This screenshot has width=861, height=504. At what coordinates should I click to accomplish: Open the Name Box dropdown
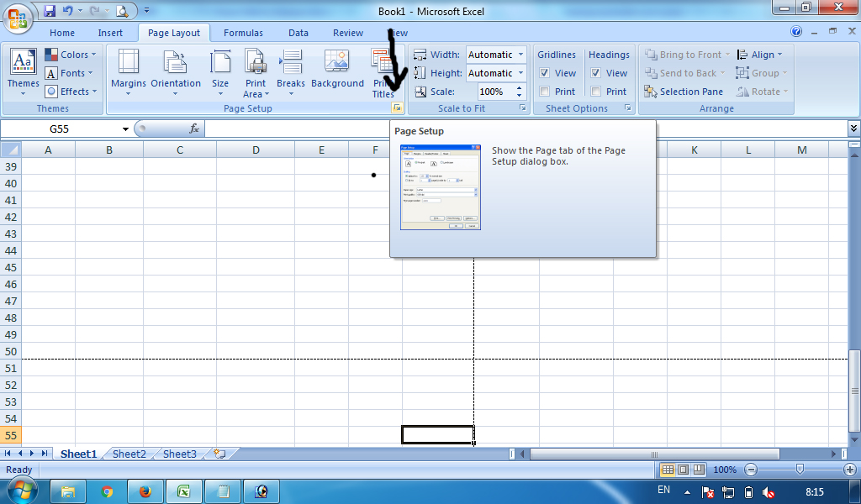coord(125,129)
